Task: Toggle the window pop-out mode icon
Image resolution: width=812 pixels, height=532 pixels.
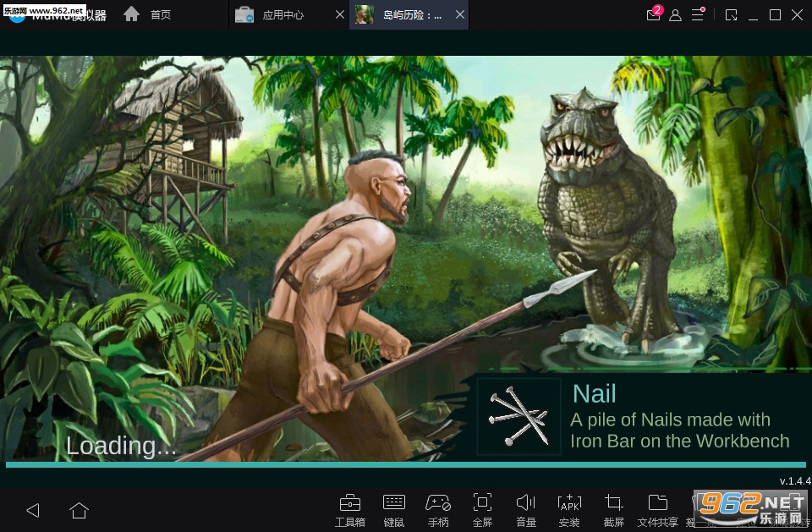Action: pyautogui.click(x=731, y=15)
